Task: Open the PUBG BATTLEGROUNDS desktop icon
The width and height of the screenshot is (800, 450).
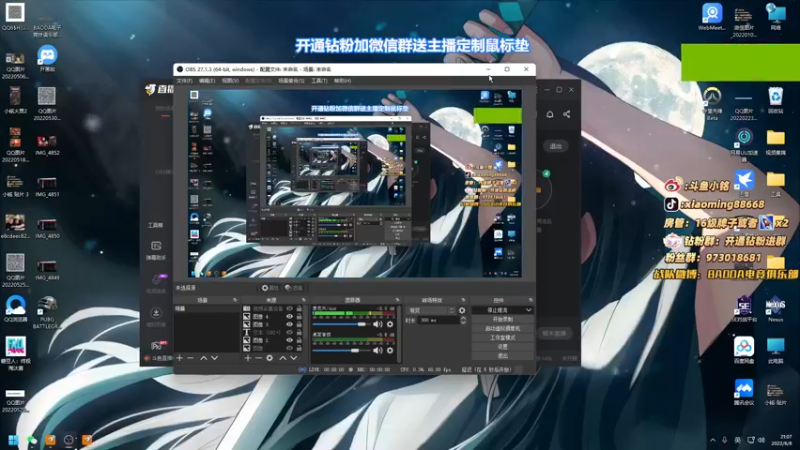Action: pos(47,312)
